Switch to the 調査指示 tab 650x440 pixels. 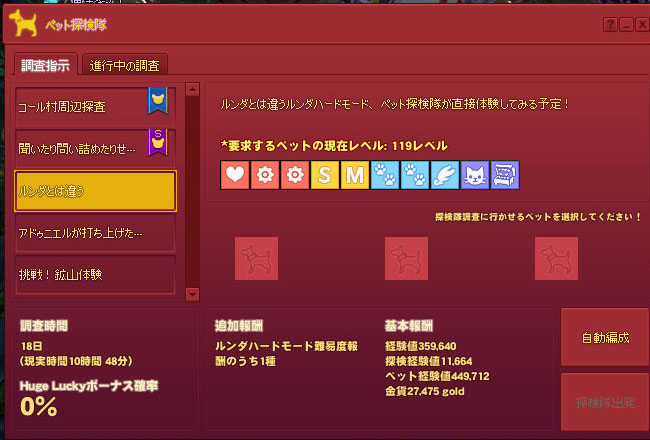(x=46, y=65)
